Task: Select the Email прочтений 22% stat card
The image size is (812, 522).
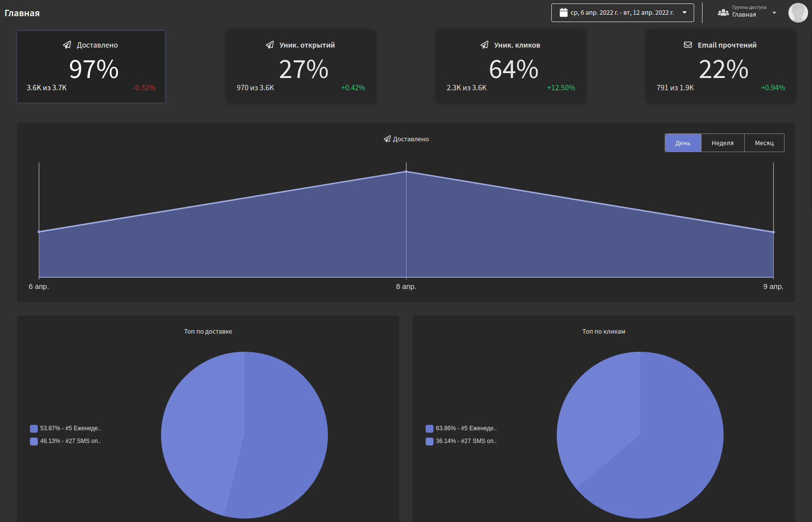Action: [721, 67]
